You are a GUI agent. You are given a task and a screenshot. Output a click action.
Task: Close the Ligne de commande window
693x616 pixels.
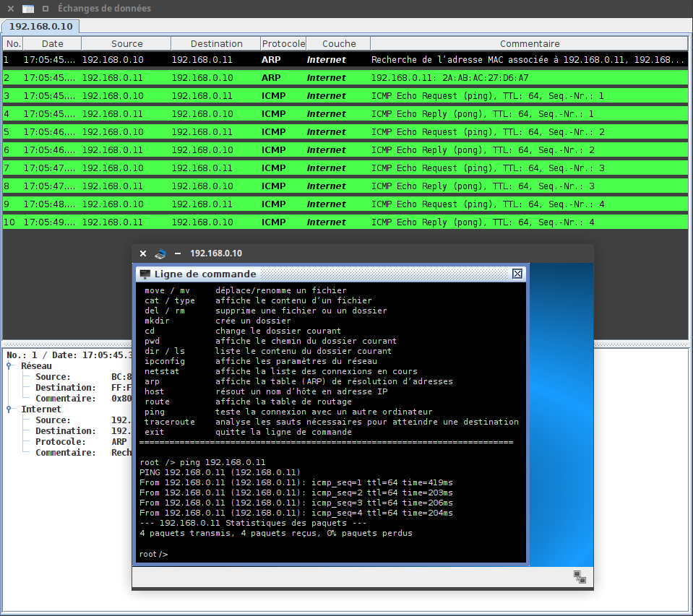[x=517, y=274]
